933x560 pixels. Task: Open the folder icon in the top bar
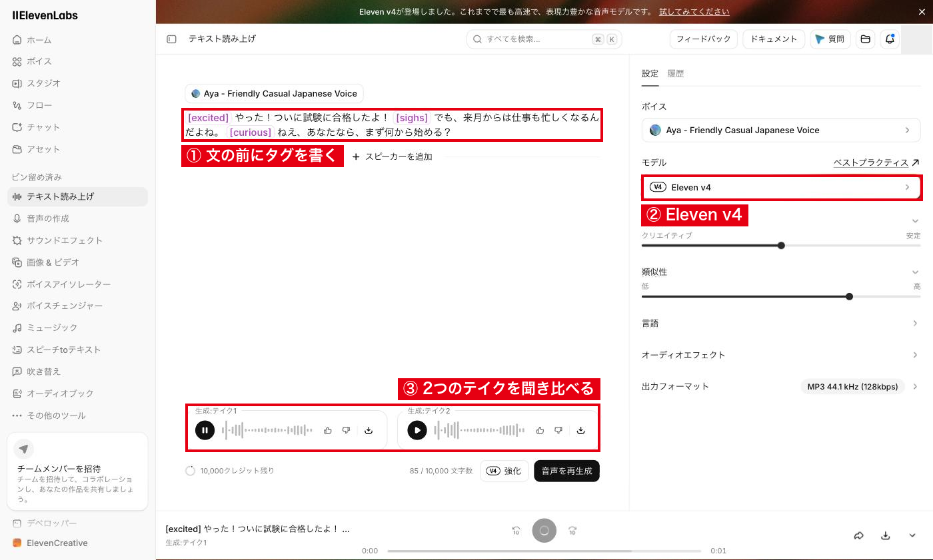(x=865, y=39)
